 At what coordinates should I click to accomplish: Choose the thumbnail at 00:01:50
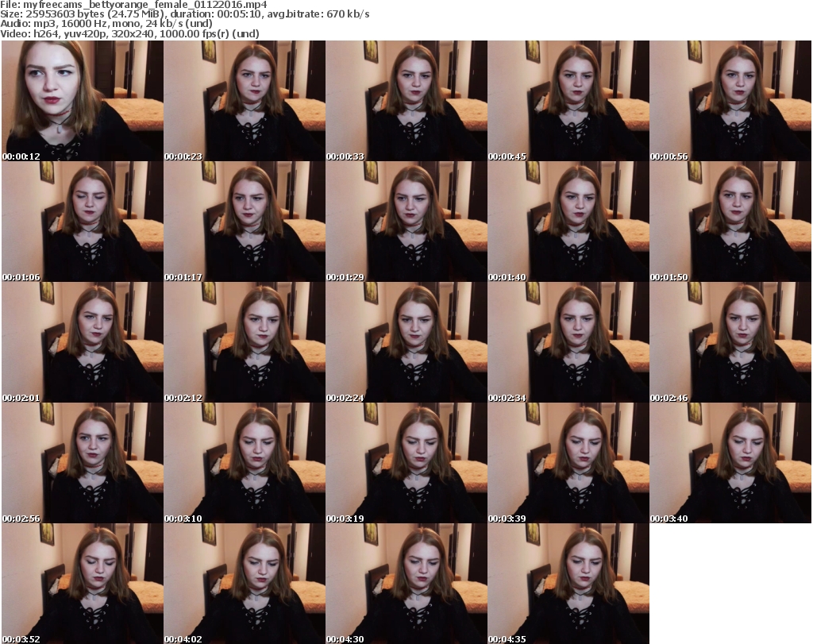pos(730,222)
